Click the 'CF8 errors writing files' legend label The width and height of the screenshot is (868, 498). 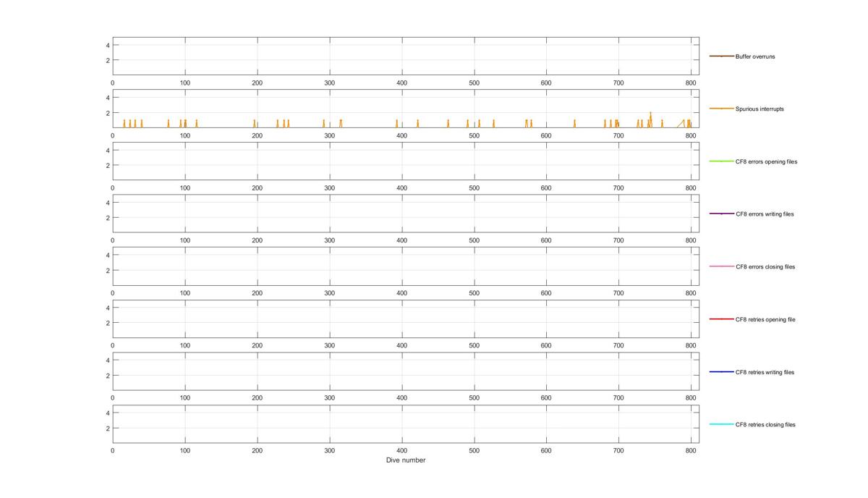tap(765, 214)
